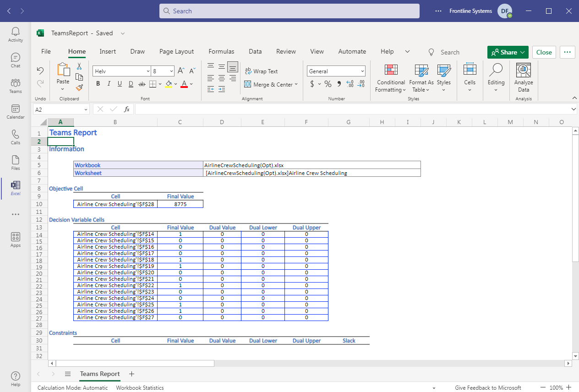The image size is (579, 392).
Task: Toggle Wrap Text option
Action: pos(261,71)
